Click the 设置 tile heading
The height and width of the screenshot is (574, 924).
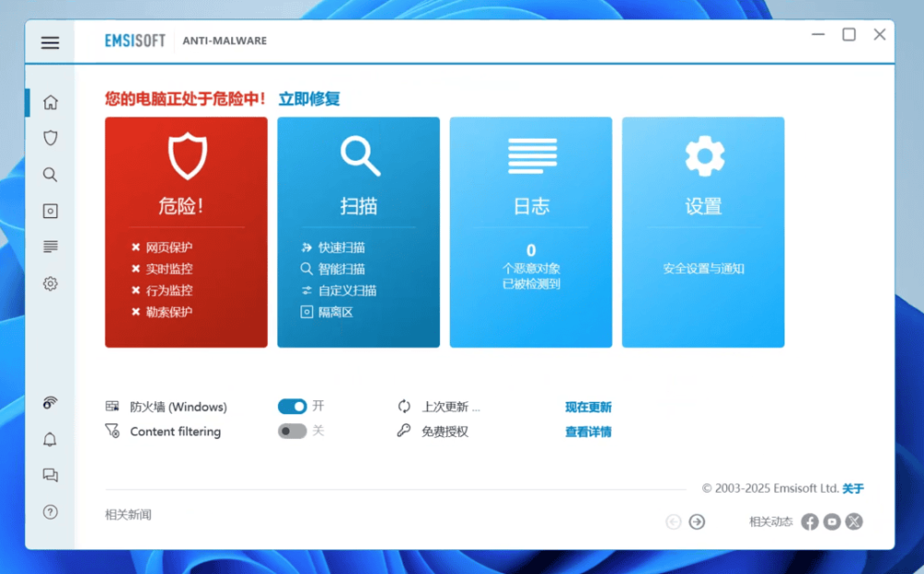(703, 206)
